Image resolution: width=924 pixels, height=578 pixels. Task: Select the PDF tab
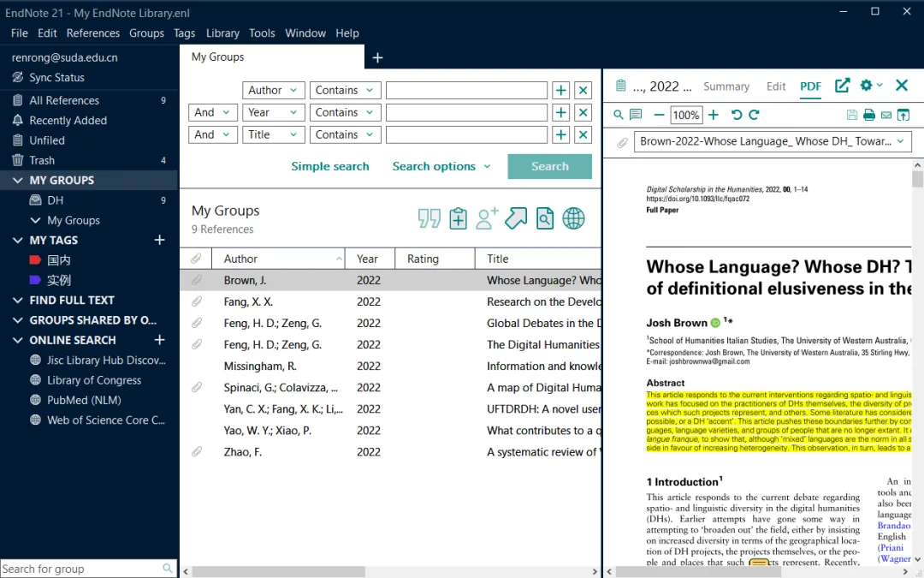click(x=810, y=86)
